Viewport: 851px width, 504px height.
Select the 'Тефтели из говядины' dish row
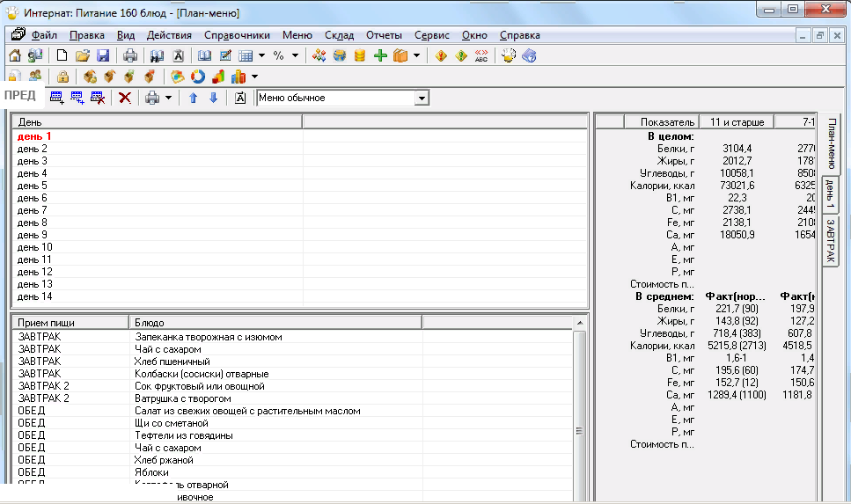[183, 435]
